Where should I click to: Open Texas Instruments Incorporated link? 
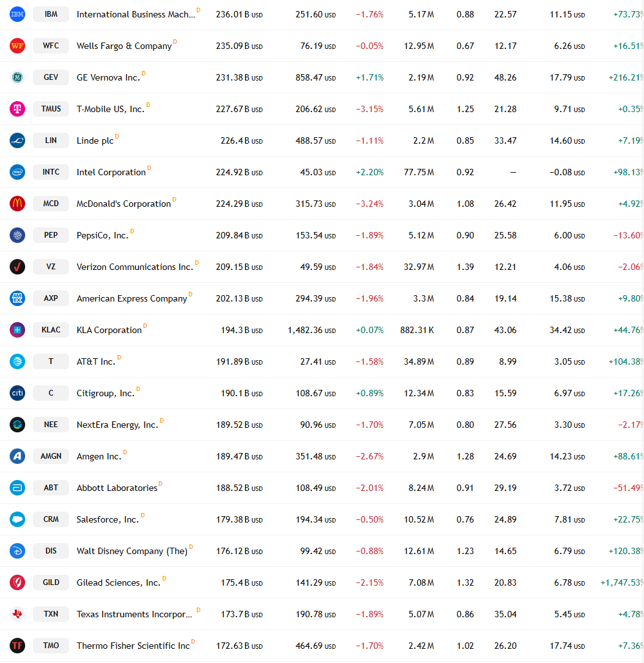[x=135, y=615]
